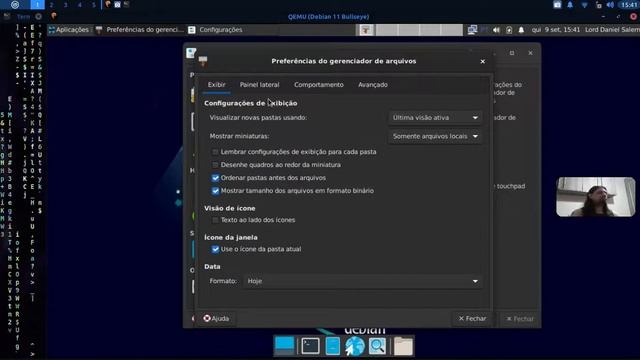The height and width of the screenshot is (360, 640).
Task: Click the host tray volume icon
Action: pyautogui.click(x=610, y=5)
